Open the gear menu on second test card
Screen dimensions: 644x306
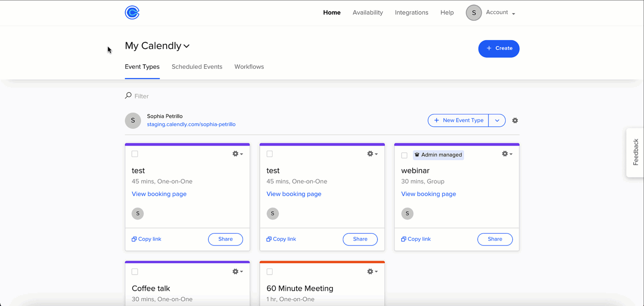point(372,154)
